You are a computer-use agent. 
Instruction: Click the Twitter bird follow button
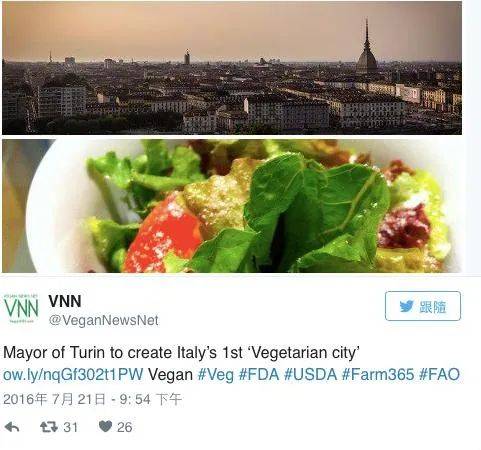423,306
